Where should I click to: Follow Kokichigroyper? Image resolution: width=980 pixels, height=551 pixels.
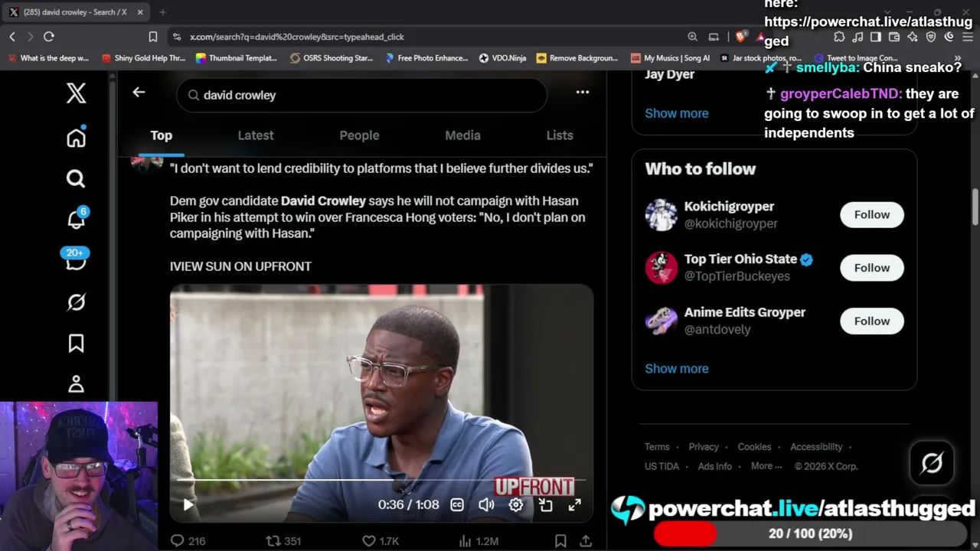point(872,215)
